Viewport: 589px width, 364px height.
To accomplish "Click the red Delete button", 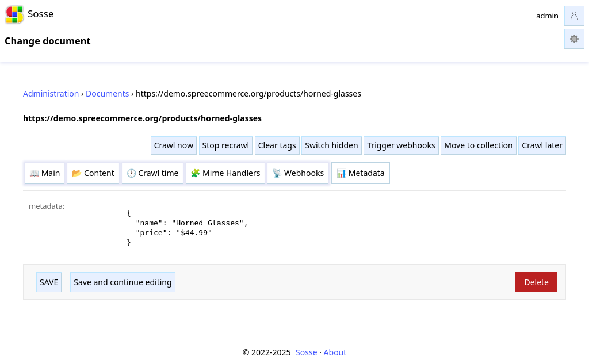I will [536, 282].
